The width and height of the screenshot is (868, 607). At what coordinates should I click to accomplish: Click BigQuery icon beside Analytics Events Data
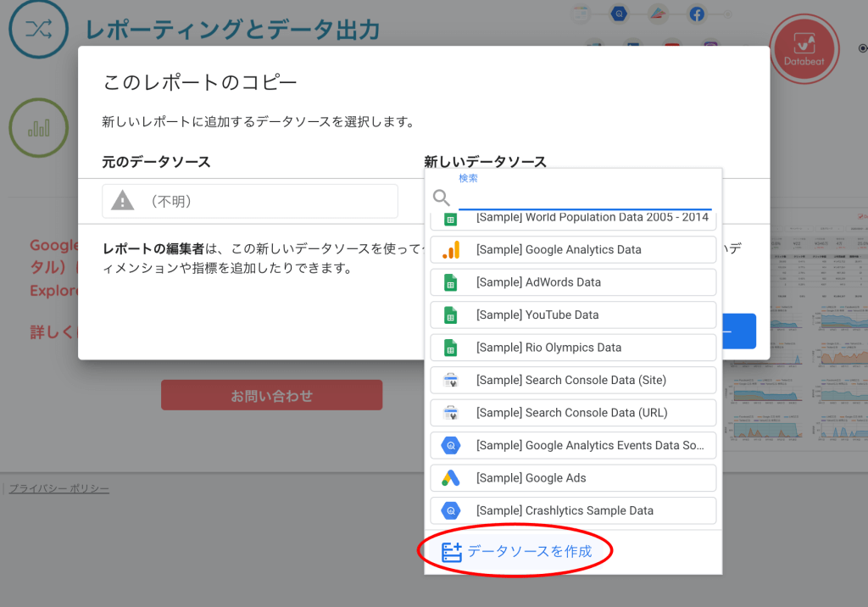(451, 446)
